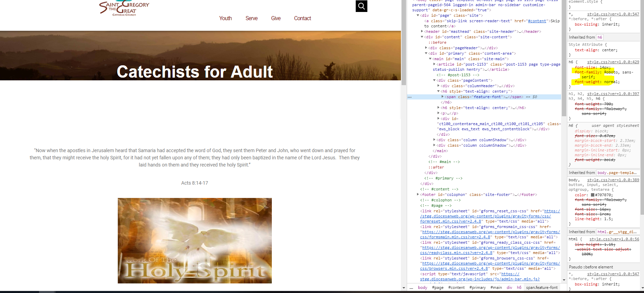Click the Holy Spirit dove image

(x=194, y=240)
